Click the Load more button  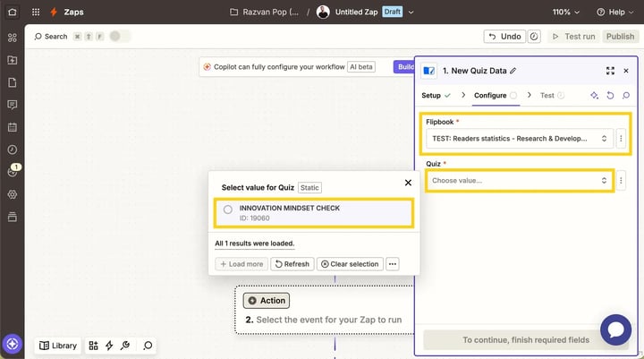[241, 264]
